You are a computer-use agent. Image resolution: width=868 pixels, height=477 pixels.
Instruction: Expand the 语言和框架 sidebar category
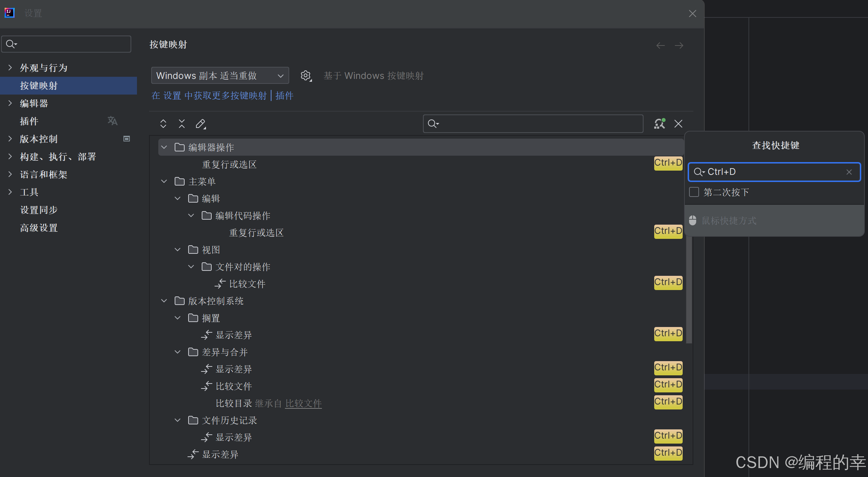pos(10,174)
